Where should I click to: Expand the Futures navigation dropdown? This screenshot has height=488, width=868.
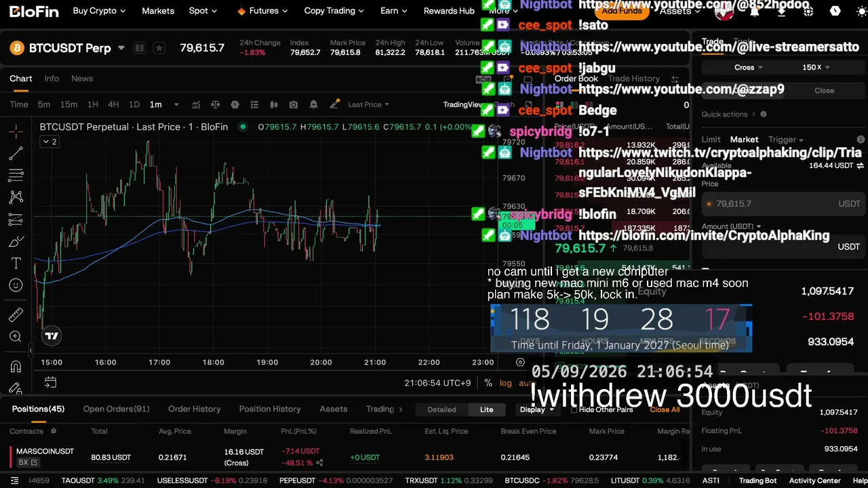pos(263,11)
